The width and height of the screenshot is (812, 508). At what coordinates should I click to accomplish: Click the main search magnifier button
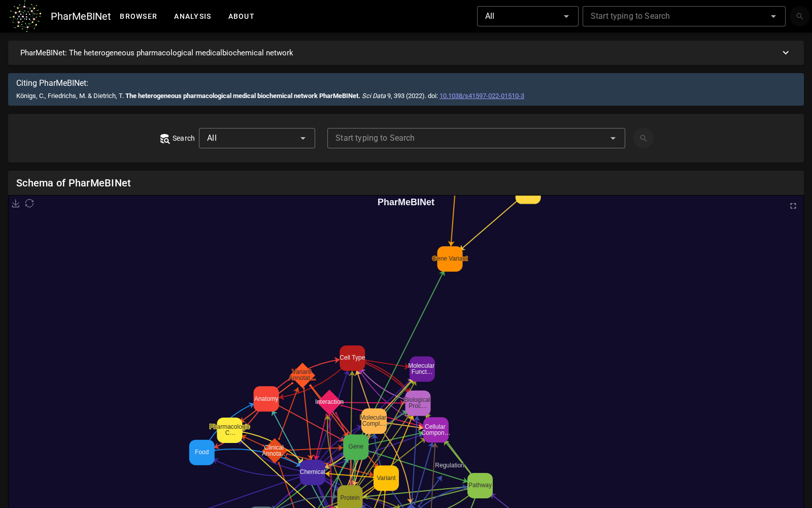[x=644, y=138]
